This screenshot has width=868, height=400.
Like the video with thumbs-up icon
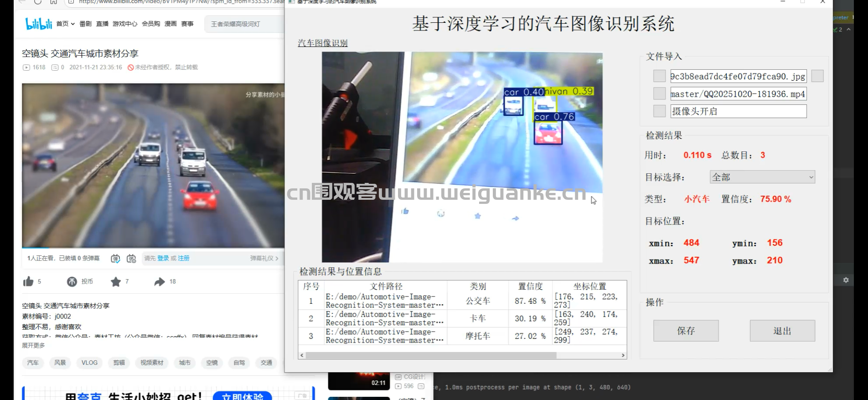pos(28,281)
